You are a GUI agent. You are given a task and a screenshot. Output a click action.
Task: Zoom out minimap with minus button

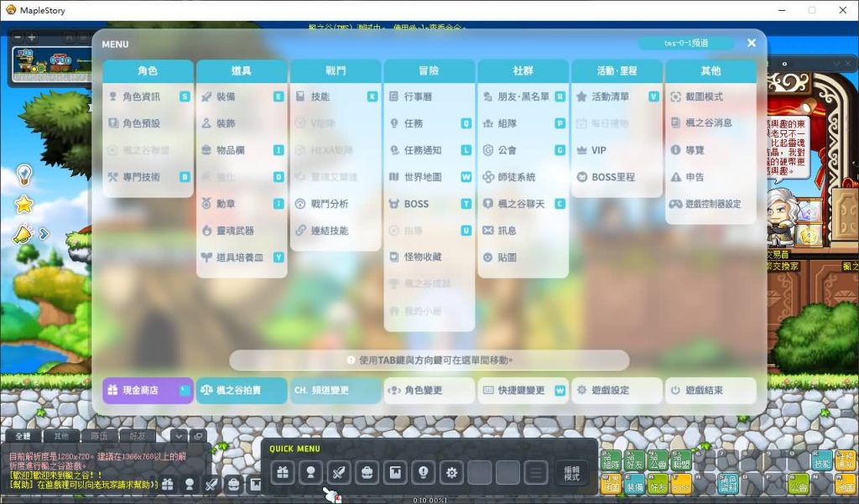(18, 37)
